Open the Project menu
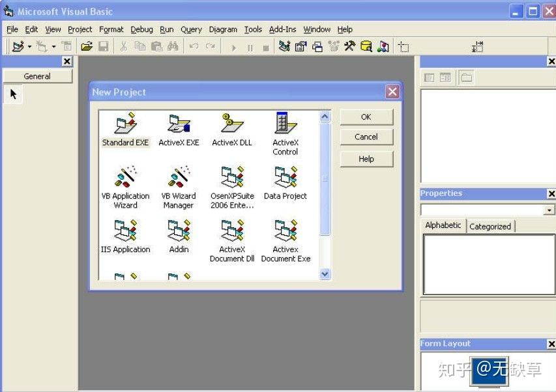556x392 pixels. pos(80,29)
